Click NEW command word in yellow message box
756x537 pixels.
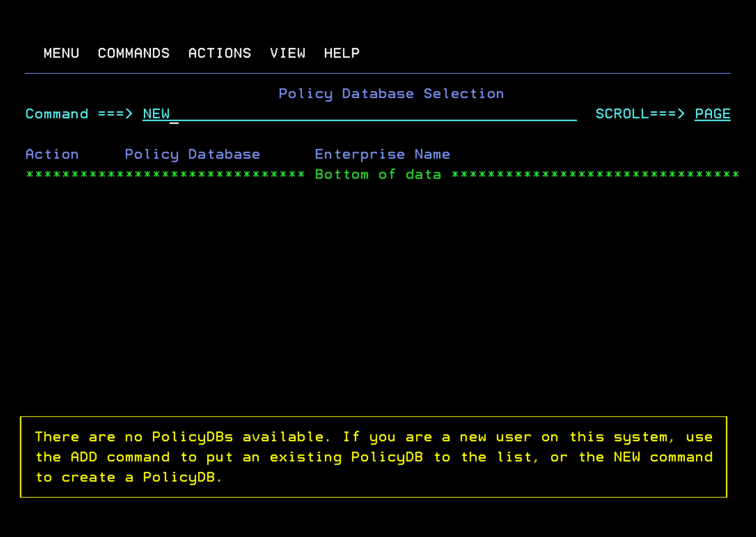627,457
